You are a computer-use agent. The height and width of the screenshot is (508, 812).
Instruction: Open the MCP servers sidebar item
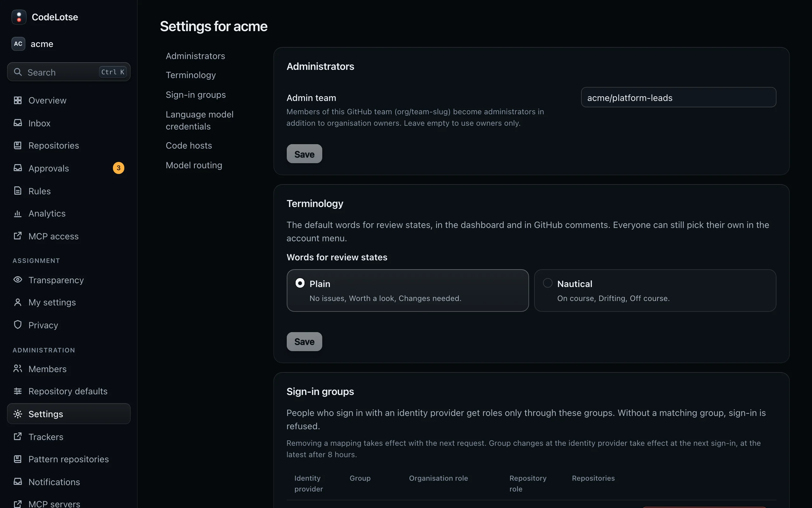[69, 503]
